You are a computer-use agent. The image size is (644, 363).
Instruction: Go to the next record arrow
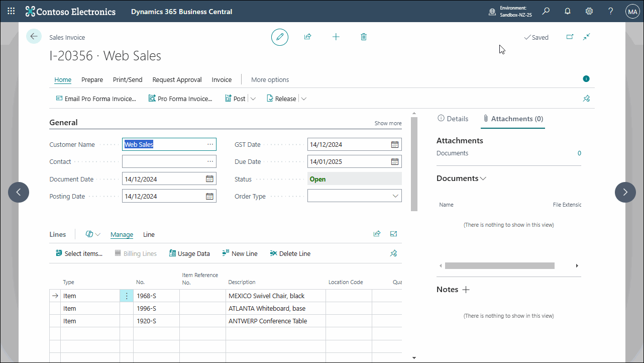[625, 192]
